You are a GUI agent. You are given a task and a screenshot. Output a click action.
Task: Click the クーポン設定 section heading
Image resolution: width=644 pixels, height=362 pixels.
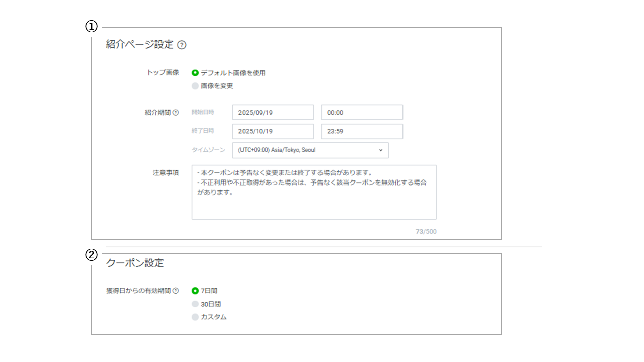pyautogui.click(x=135, y=263)
